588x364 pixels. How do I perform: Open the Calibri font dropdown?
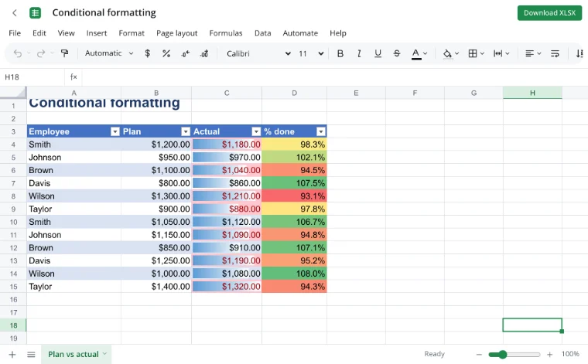(x=258, y=53)
